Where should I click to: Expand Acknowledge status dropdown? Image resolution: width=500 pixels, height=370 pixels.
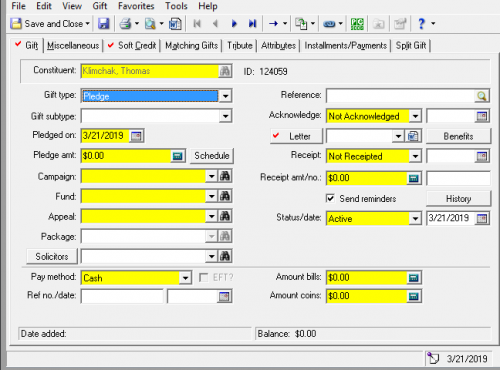(415, 116)
